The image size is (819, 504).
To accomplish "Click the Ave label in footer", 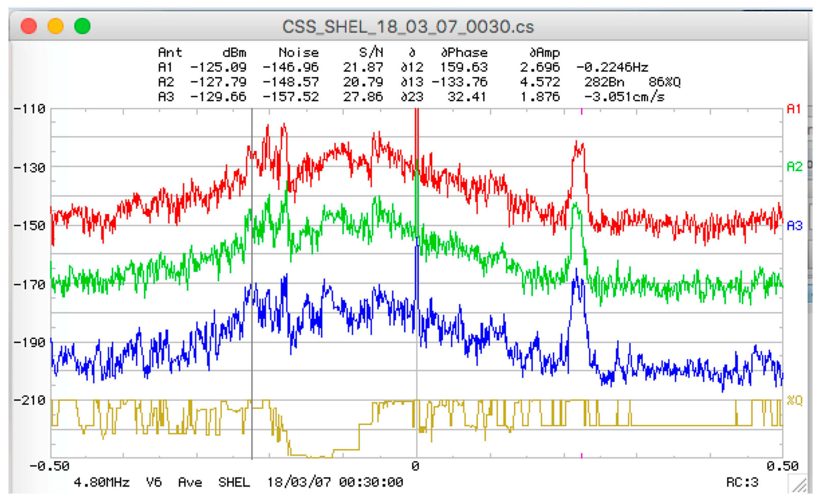I will pos(190,482).
